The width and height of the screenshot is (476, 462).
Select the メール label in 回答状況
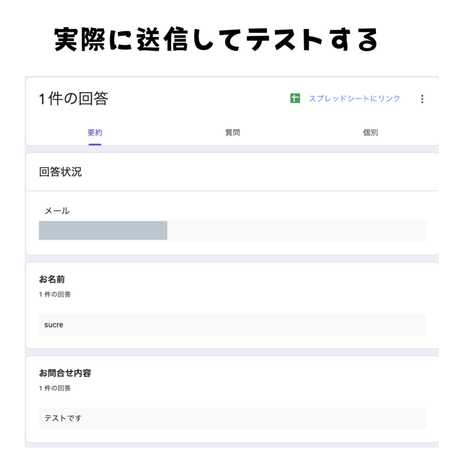57,211
